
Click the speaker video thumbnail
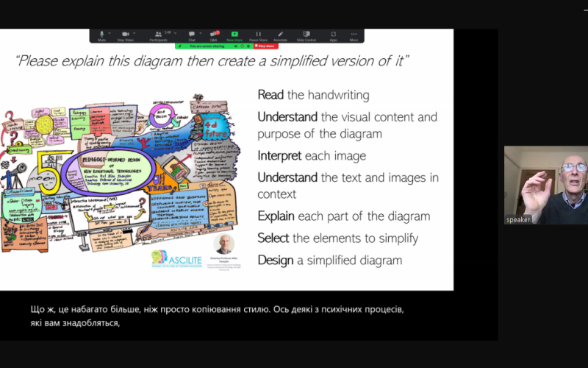[x=546, y=185]
